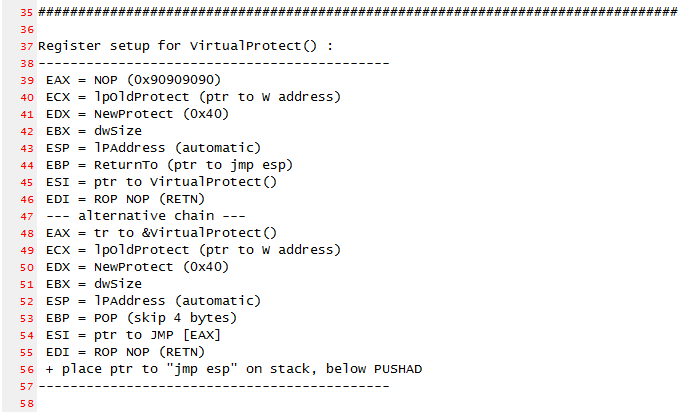Click the 'EAX = NOP (0x90909090)' line
Screen dimensions: 689x412
[133, 80]
